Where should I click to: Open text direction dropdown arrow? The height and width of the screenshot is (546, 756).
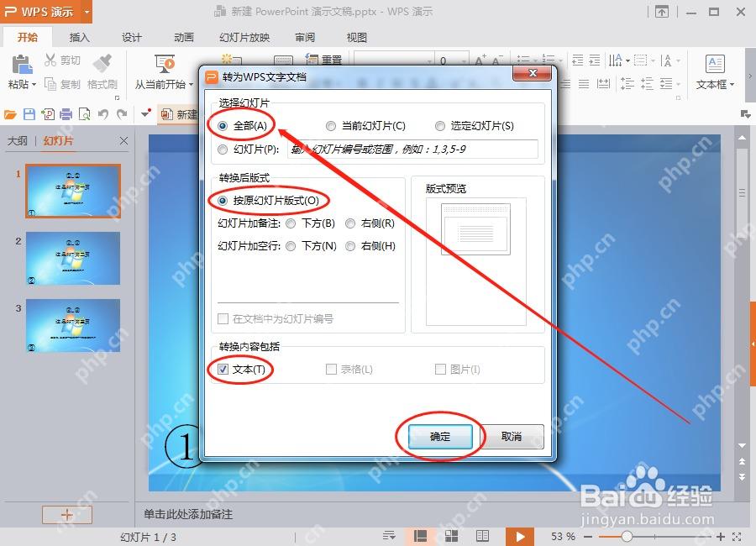tap(627, 60)
